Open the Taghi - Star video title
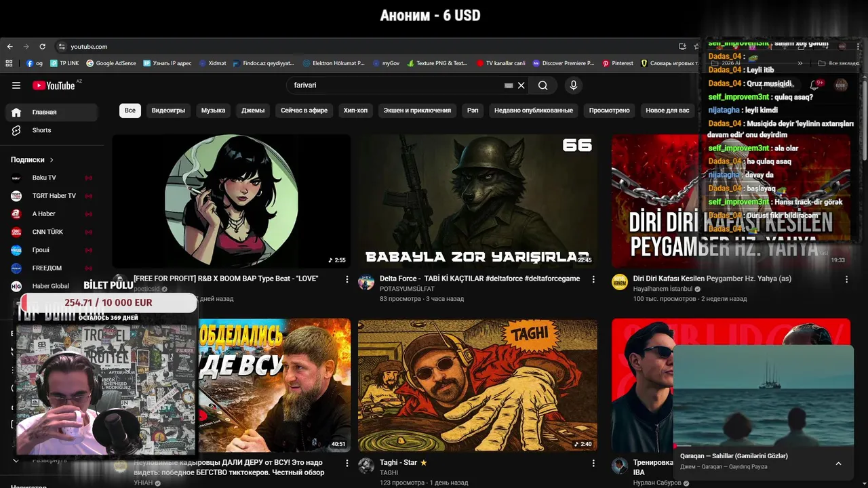Screen dimensions: 868x488 [x=403, y=463]
